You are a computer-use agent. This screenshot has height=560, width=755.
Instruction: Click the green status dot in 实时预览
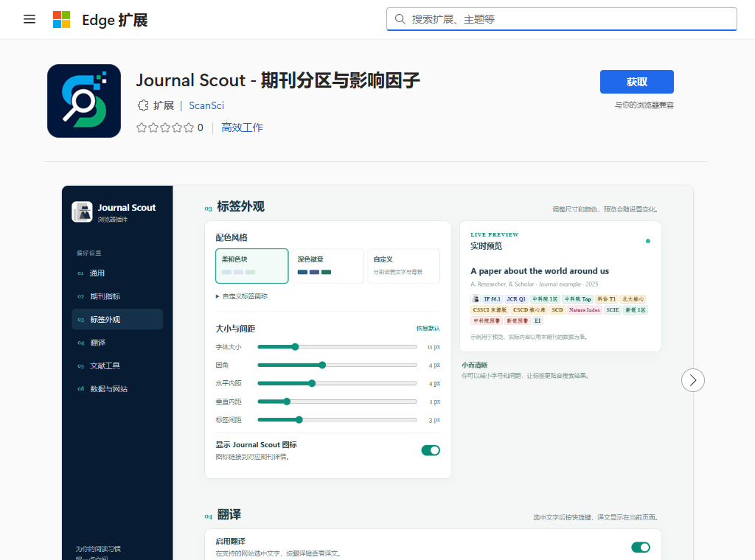point(647,241)
